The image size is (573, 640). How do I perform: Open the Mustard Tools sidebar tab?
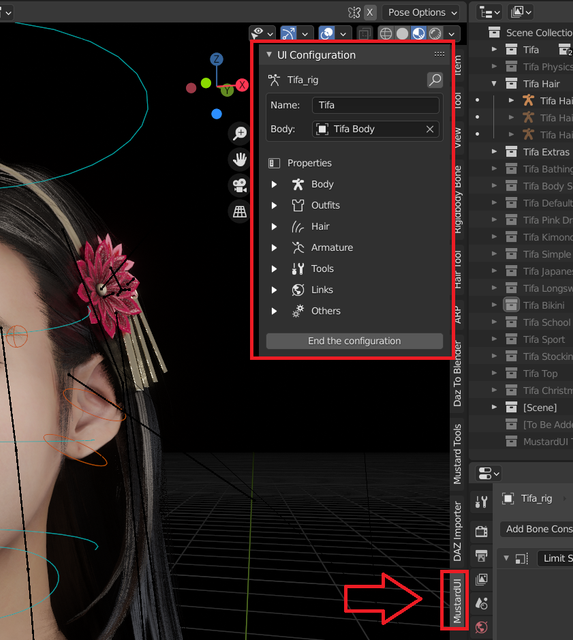(458, 454)
